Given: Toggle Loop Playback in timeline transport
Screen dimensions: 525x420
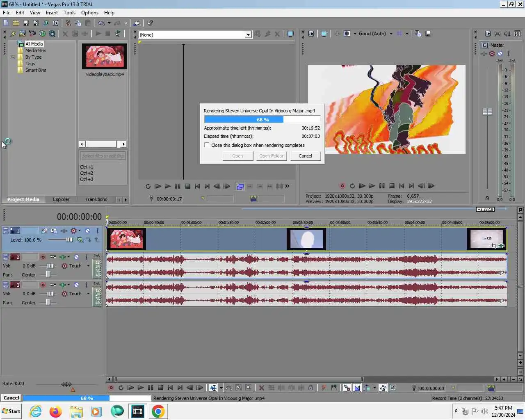Looking at the screenshot, I should (x=121, y=388).
